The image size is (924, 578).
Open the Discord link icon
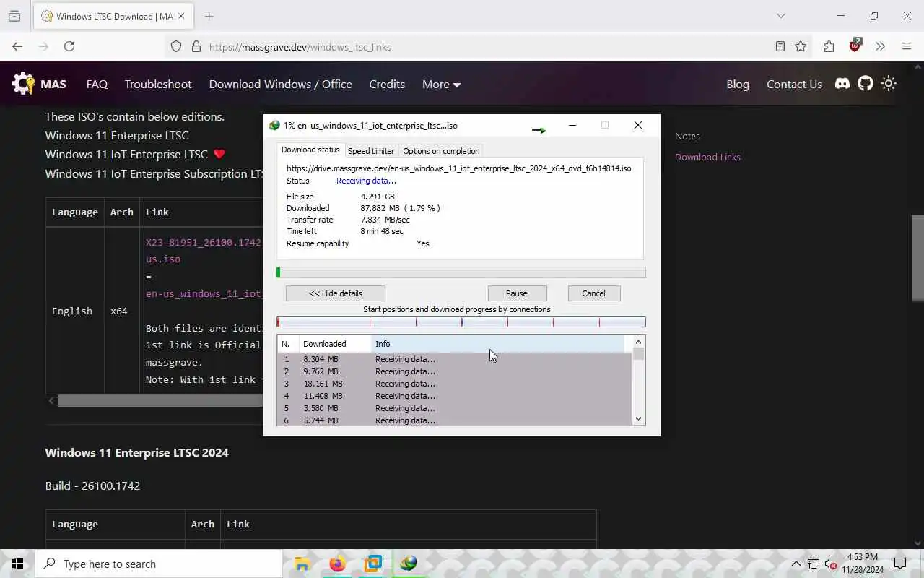coord(842,84)
